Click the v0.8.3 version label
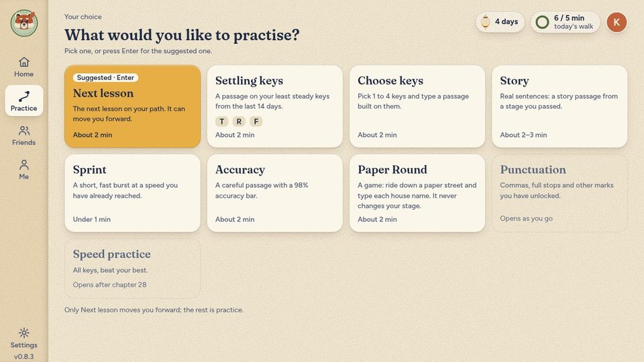Screen dimensions: 644x362 (x=24, y=357)
